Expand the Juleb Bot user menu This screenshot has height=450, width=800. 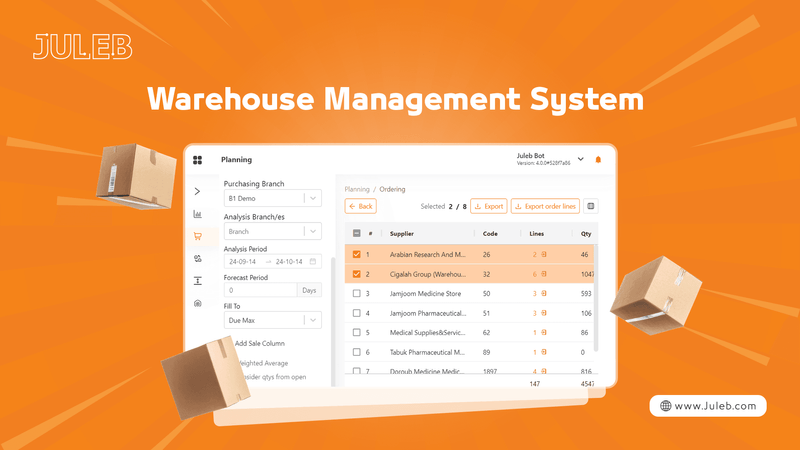tap(580, 159)
